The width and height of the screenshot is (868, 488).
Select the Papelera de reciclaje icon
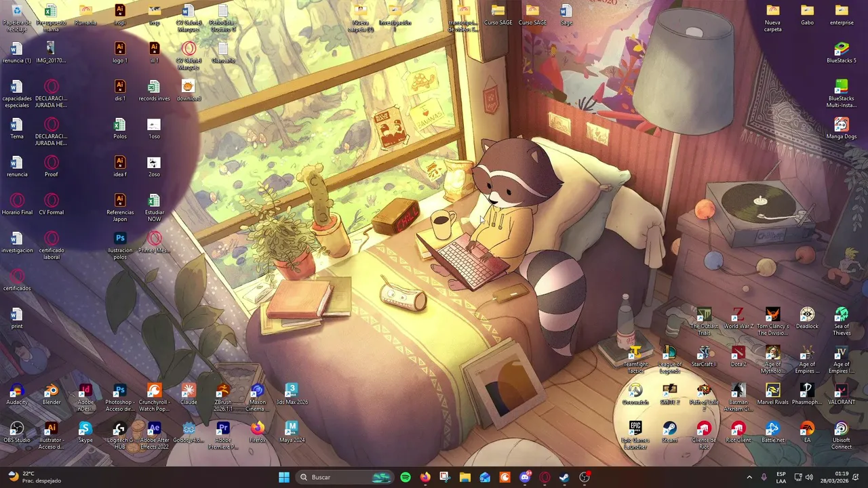17,18
